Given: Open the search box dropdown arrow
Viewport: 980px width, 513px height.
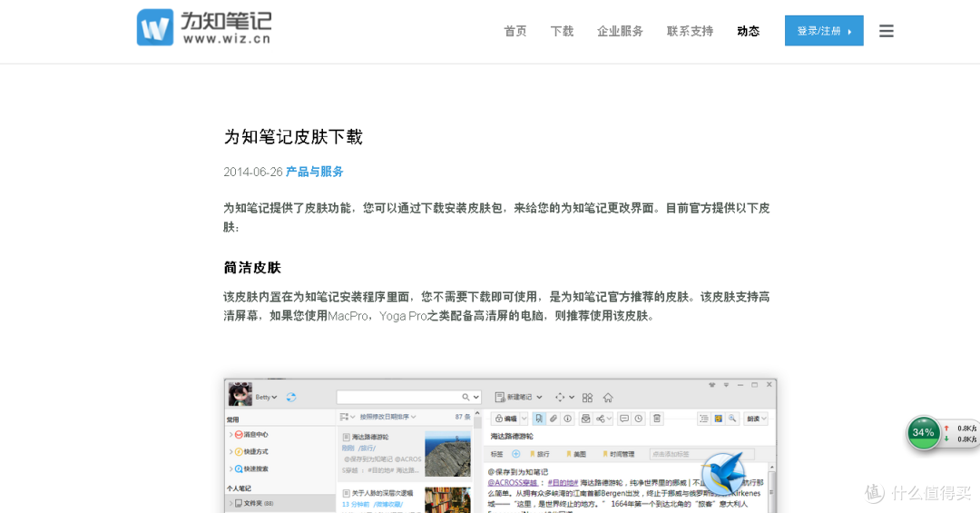Looking at the screenshot, I should pos(476,398).
